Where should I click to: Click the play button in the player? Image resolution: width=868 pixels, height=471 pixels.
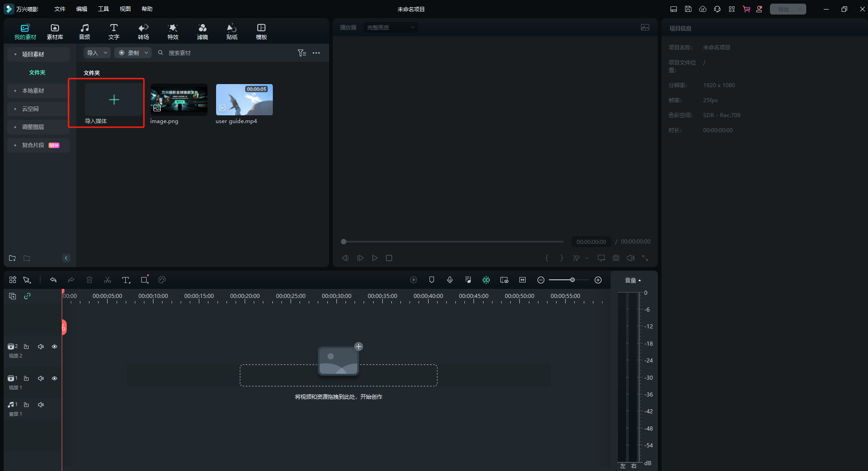pos(375,258)
